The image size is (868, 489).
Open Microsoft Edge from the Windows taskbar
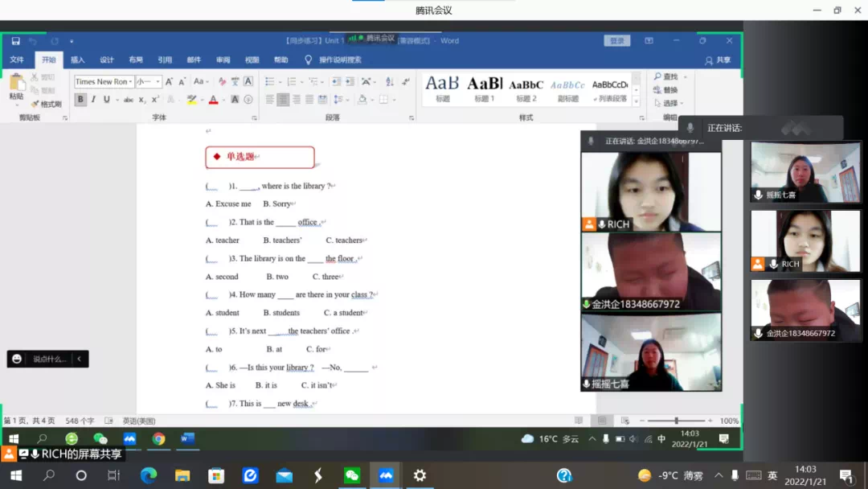pos(149,475)
